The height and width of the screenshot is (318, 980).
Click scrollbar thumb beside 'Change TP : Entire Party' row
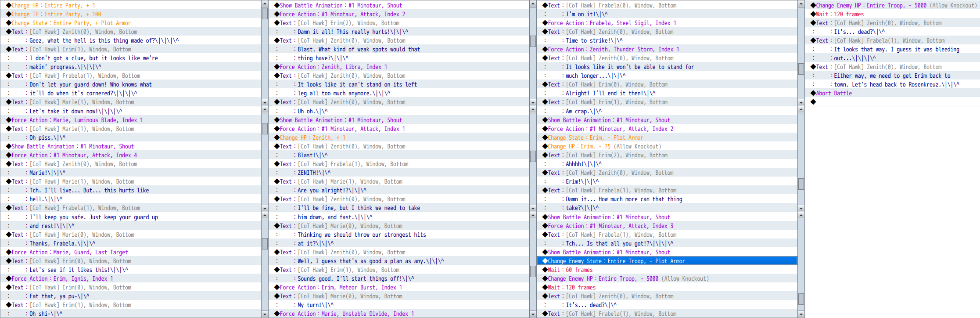pos(265,14)
